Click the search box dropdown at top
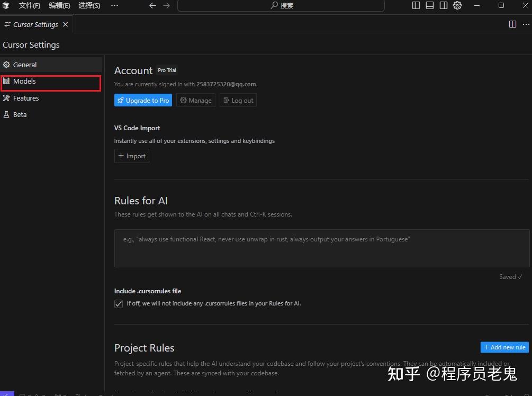 coord(281,6)
